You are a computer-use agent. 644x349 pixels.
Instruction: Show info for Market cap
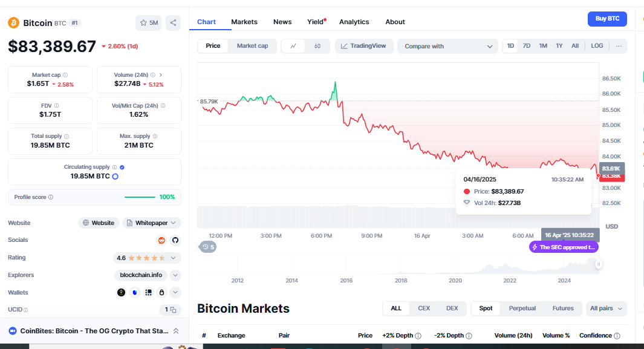coord(65,75)
